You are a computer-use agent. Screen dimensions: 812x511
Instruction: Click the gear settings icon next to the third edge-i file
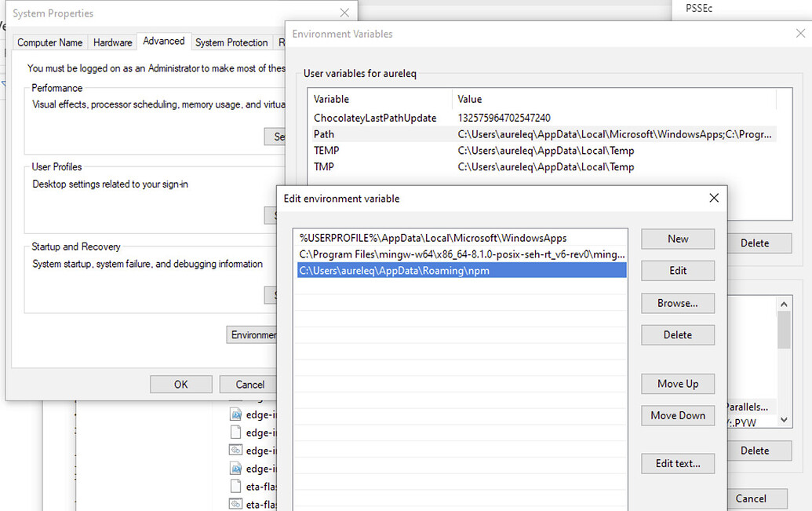point(237,450)
